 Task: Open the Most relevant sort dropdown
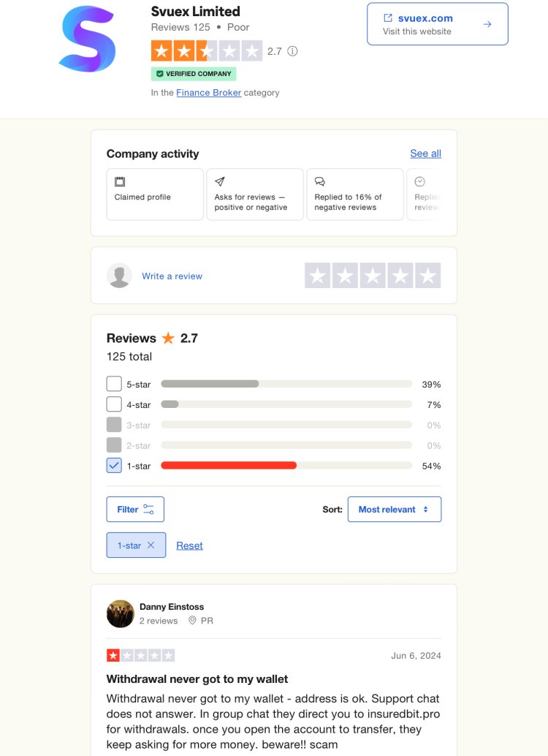point(395,509)
